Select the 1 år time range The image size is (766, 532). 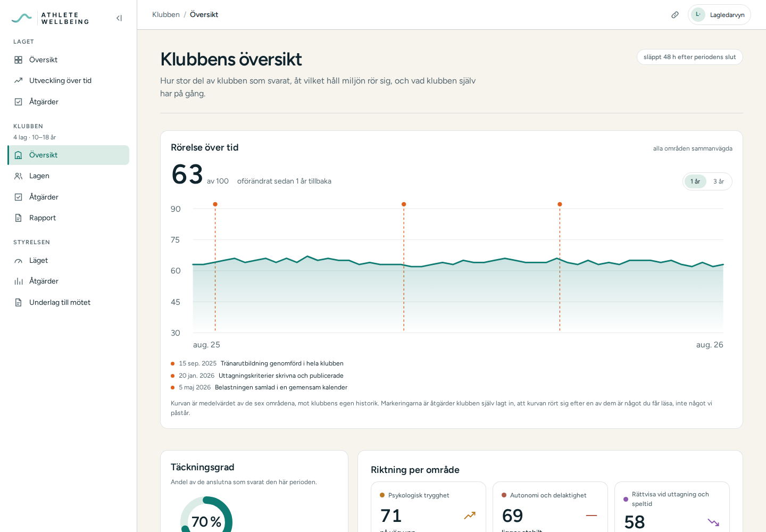695,181
